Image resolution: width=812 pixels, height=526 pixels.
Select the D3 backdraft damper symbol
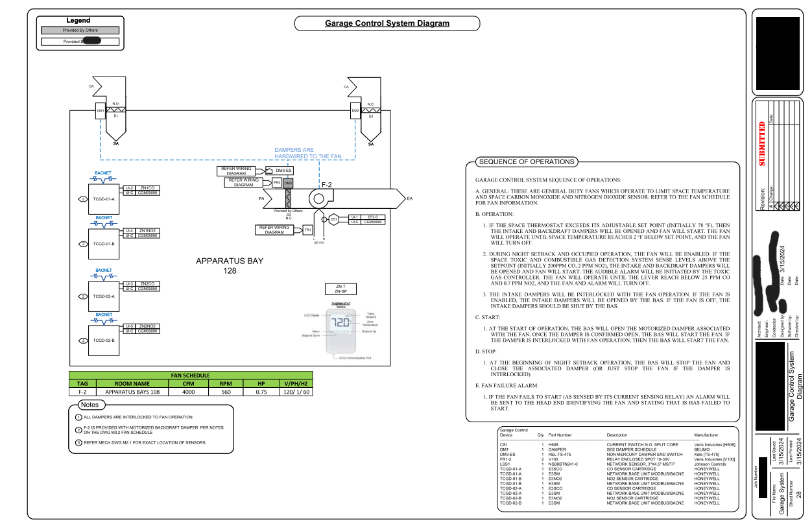point(288,198)
